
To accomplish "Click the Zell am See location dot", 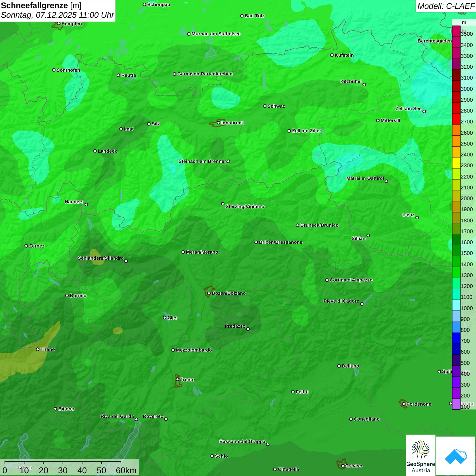I will pos(424,112).
